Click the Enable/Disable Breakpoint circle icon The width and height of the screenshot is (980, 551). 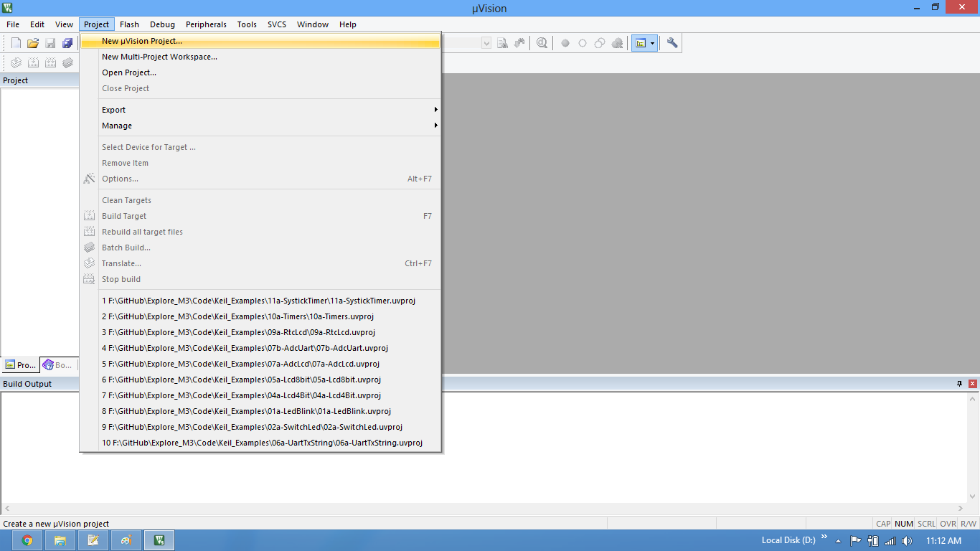pos(583,43)
